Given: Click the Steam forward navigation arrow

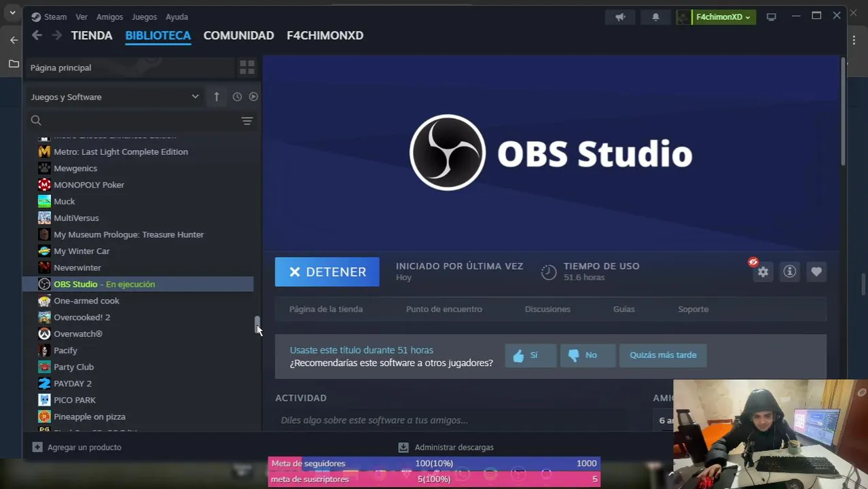Looking at the screenshot, I should (x=57, y=35).
